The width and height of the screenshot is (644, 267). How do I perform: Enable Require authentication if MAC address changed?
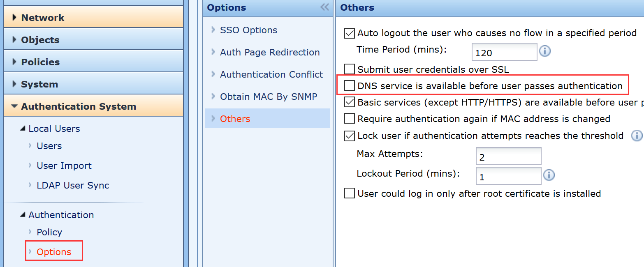350,119
